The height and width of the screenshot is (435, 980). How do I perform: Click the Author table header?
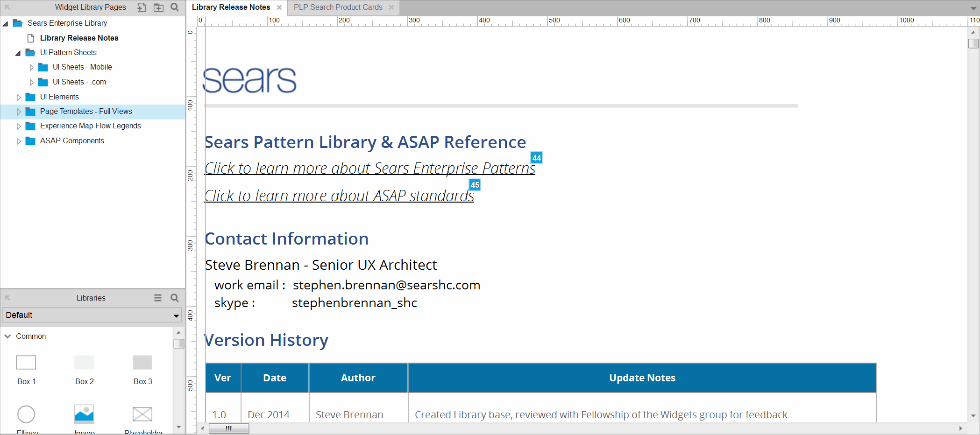pyautogui.click(x=358, y=378)
